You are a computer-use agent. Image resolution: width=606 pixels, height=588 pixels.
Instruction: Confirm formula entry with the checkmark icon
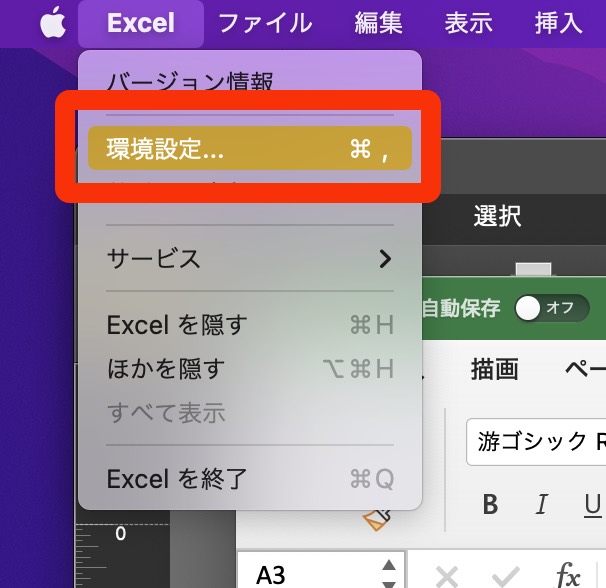click(506, 577)
